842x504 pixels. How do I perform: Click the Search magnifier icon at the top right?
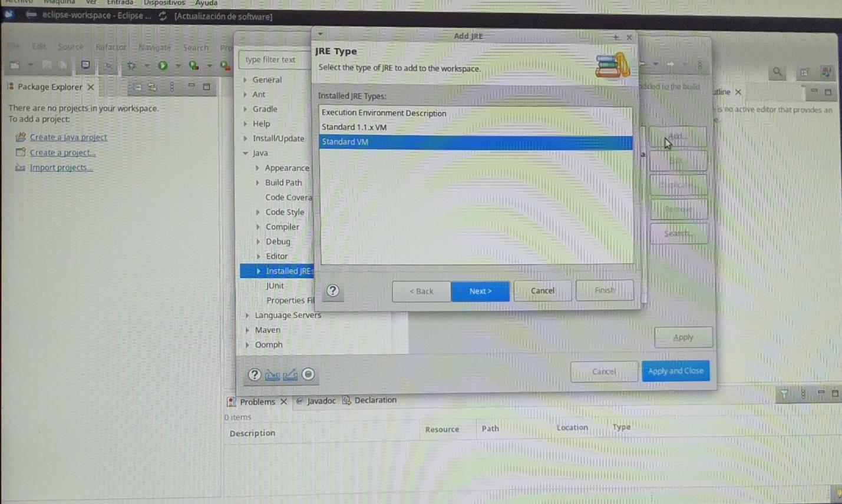(777, 72)
